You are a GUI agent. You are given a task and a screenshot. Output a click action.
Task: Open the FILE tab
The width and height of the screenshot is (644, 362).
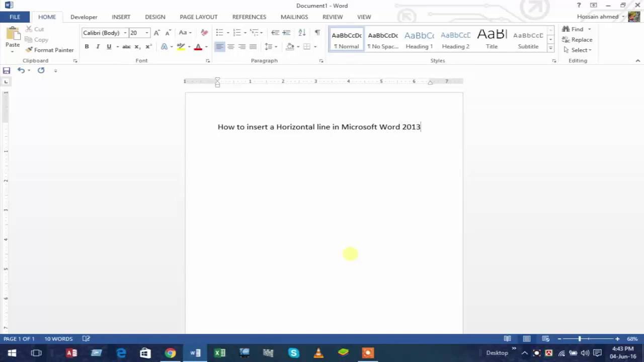coord(15,17)
